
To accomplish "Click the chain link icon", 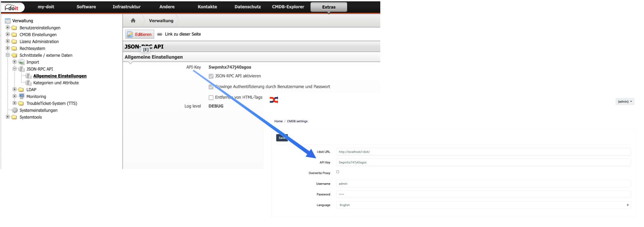I will [x=160, y=34].
